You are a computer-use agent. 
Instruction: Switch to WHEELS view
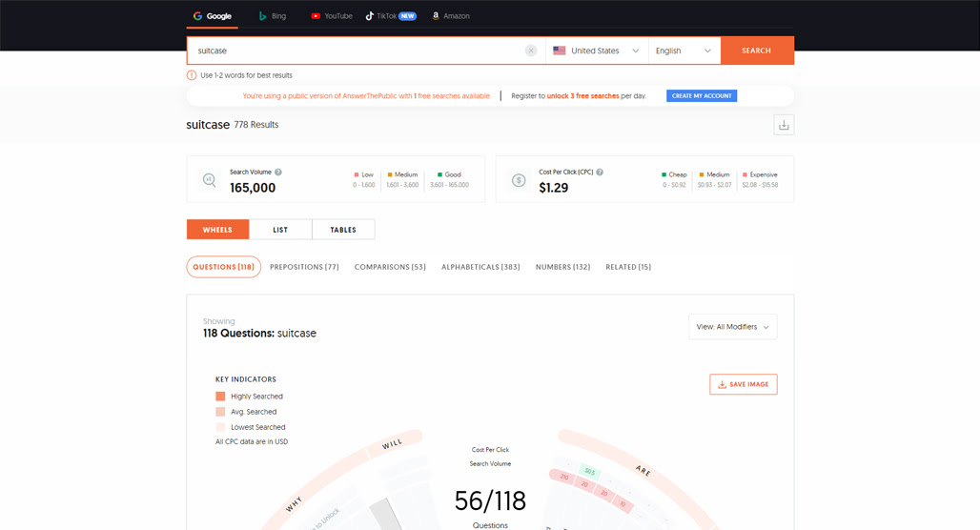click(x=217, y=230)
